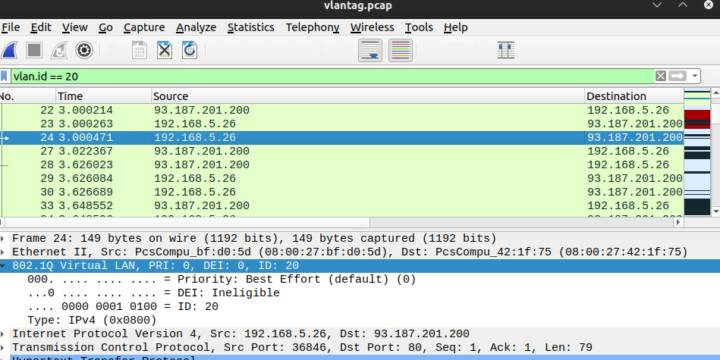720x360 pixels.
Task: Expand Internet Protocol Version 4 details
Action: (x=3, y=334)
